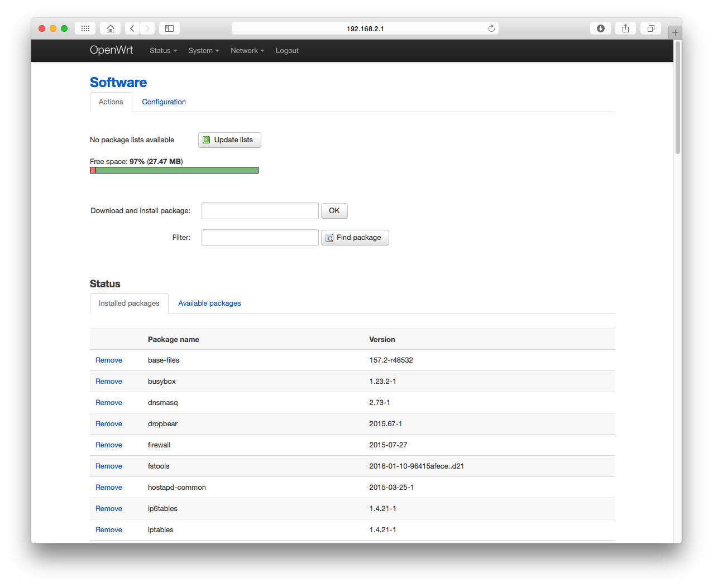Remove the hostapd-common package
The height and width of the screenshot is (588, 713).
[x=109, y=488]
